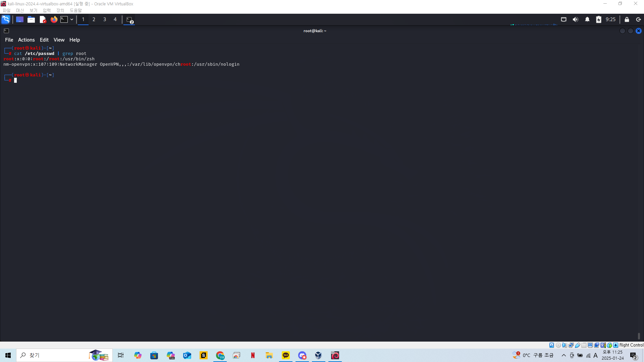
Task: Open the Kali notifications bell icon
Action: pos(587,19)
